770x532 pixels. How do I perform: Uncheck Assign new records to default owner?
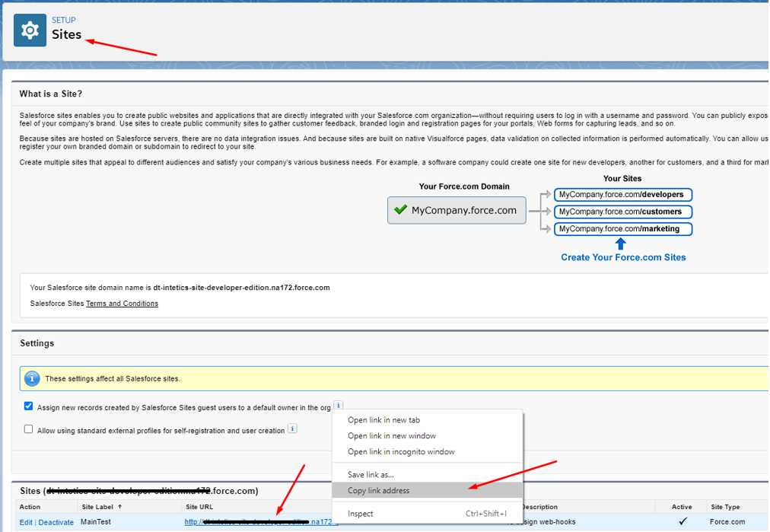click(28, 406)
